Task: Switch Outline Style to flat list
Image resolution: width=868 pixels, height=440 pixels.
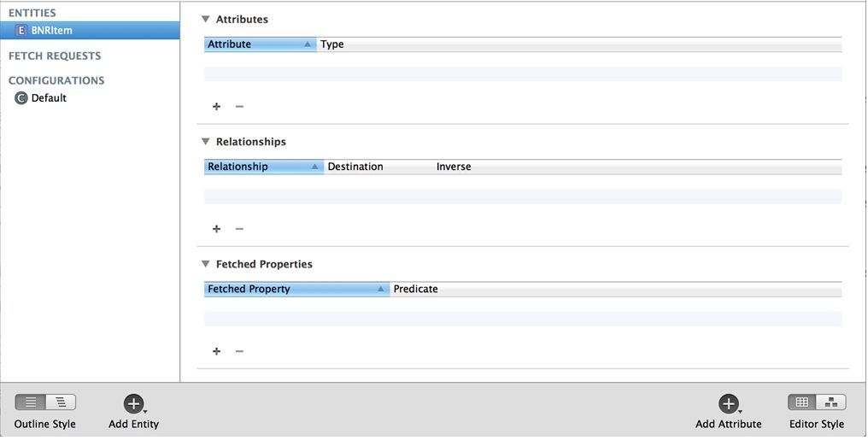Action: point(31,402)
